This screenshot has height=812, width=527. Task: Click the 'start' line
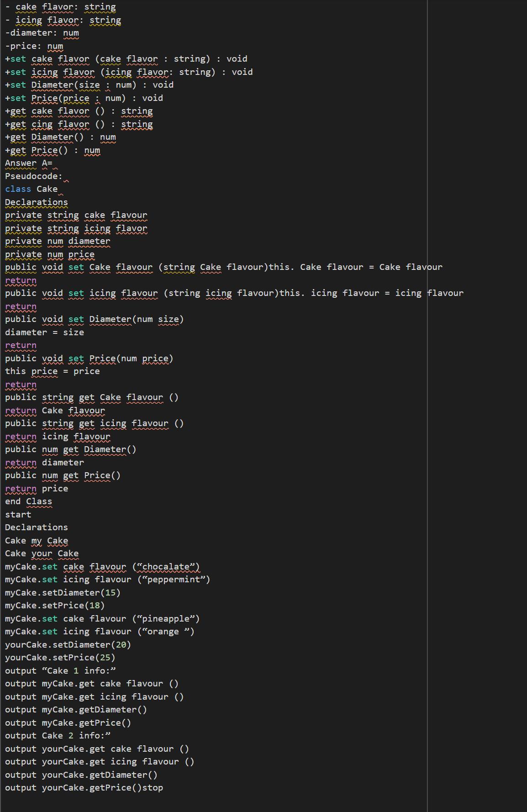[x=18, y=515]
